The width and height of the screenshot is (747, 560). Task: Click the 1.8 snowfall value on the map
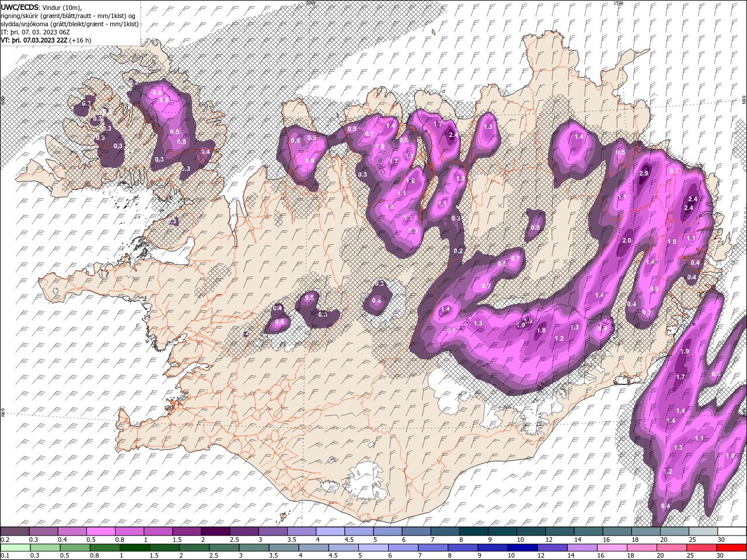(x=541, y=331)
